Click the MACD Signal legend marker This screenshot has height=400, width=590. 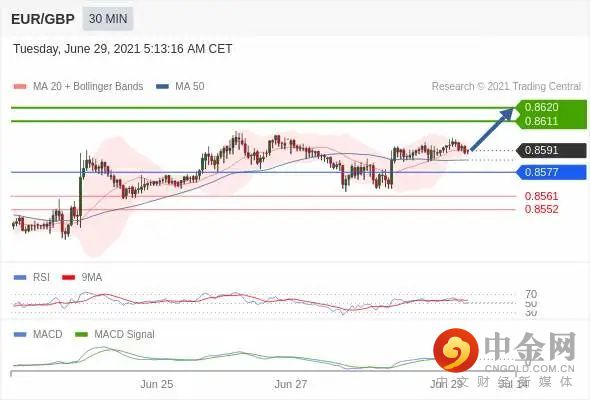coord(81,334)
